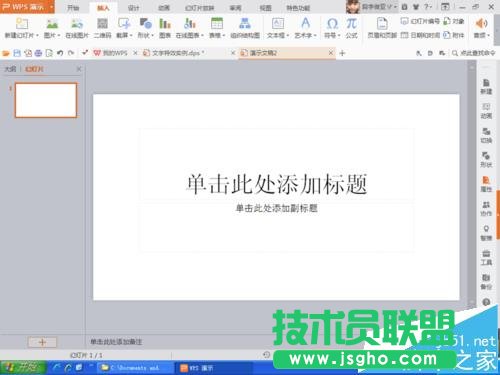
Task: Open 页眉和页脚 header and footer
Action: (x=382, y=28)
